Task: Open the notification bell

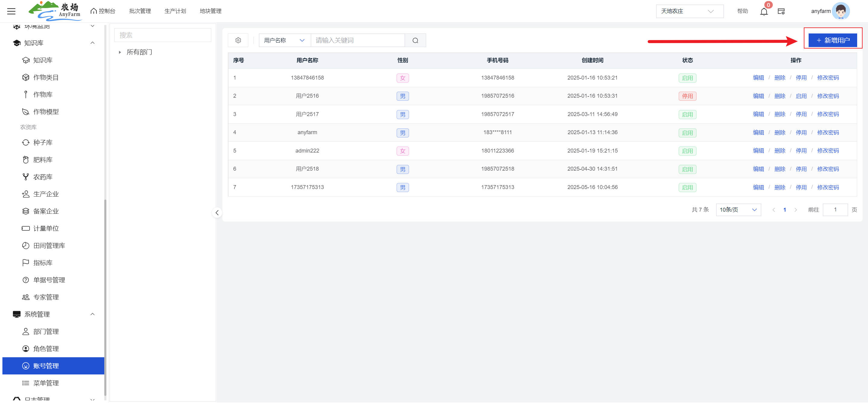Action: pos(763,11)
